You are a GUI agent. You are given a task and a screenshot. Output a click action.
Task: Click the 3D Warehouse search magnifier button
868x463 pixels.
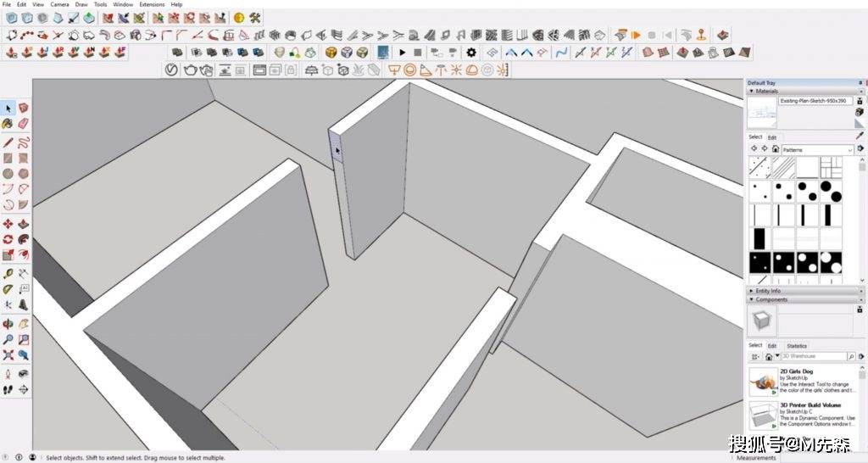click(x=851, y=357)
